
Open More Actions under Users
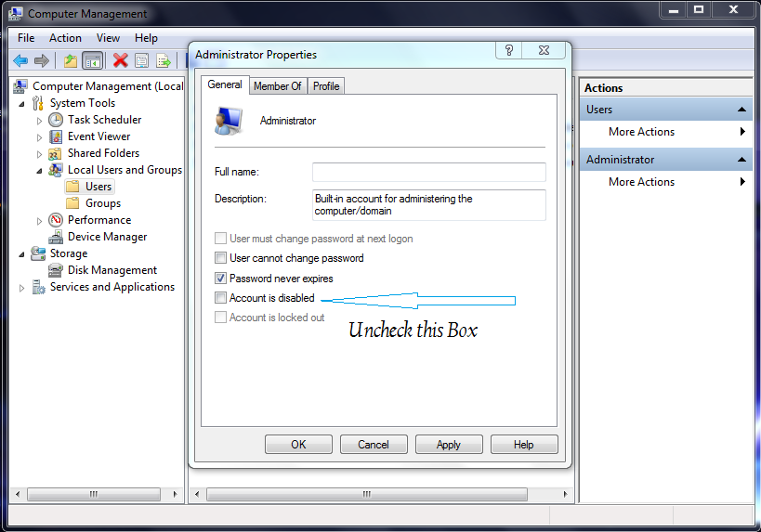pyautogui.click(x=666, y=132)
